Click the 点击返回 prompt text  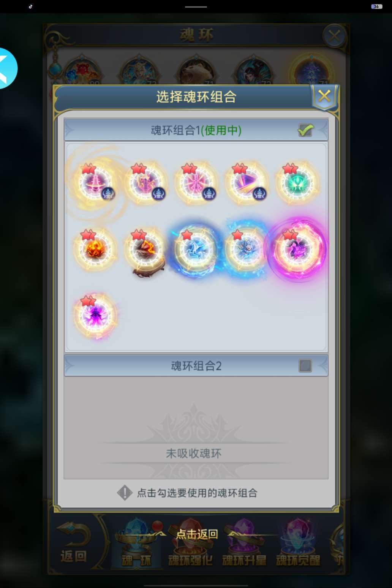(197, 534)
